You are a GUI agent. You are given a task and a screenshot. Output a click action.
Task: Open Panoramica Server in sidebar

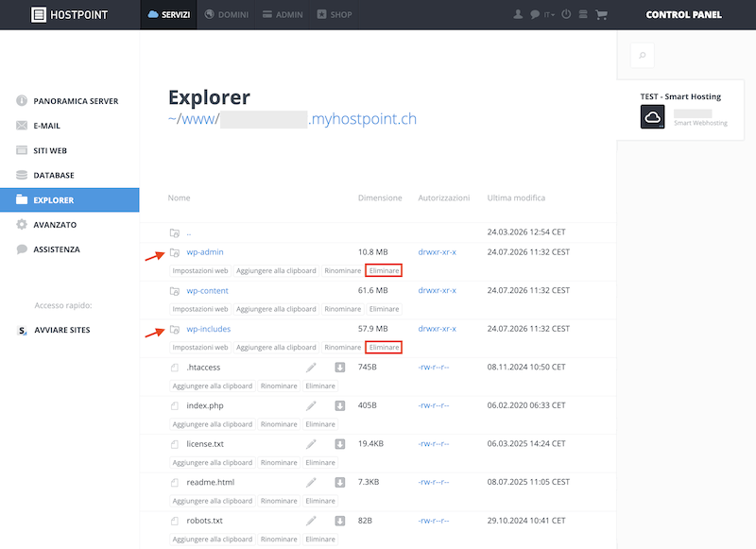69,101
